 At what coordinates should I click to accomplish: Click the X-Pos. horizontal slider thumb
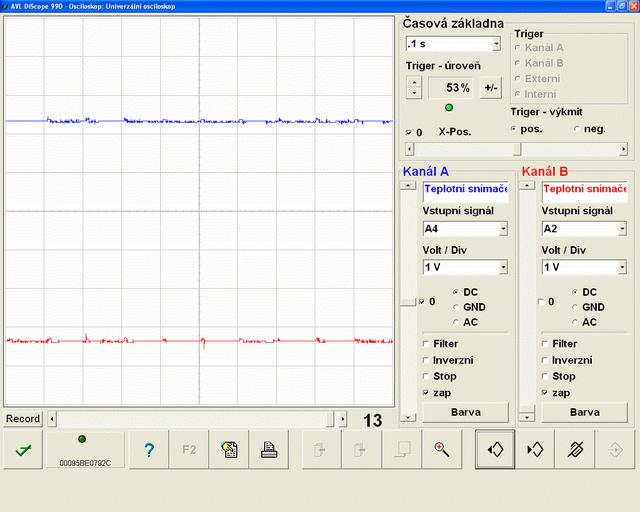point(517,150)
